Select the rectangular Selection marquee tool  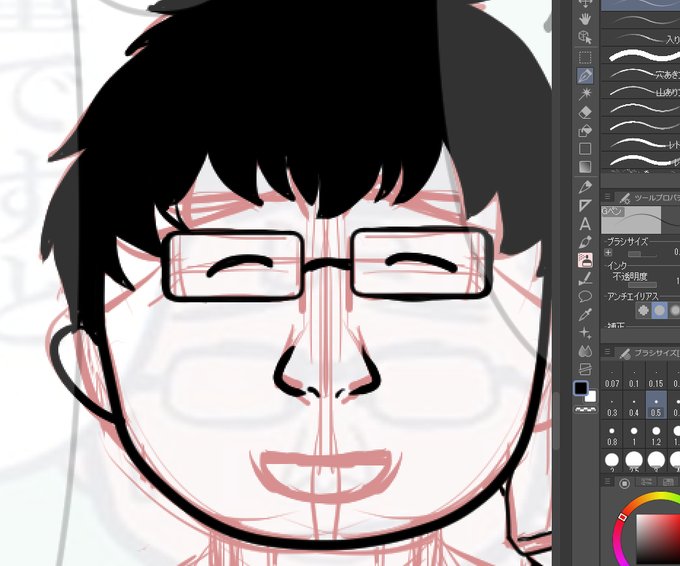coord(585,57)
